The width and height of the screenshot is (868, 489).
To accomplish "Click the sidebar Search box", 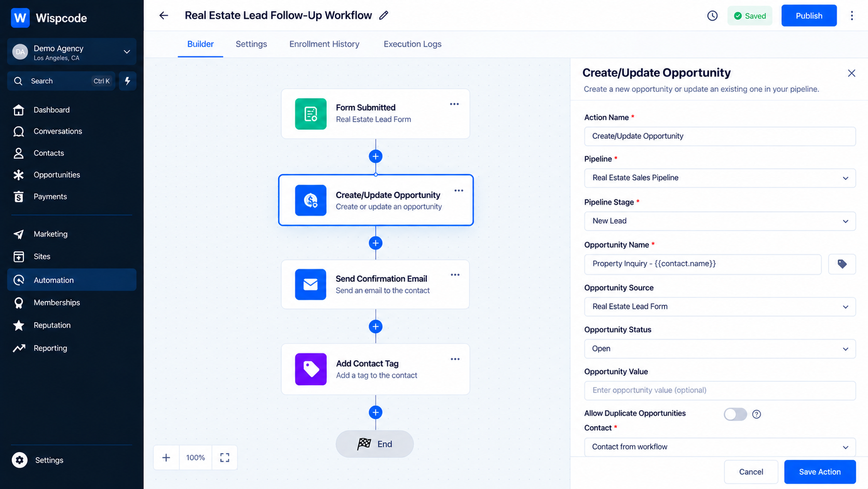I will [x=61, y=81].
